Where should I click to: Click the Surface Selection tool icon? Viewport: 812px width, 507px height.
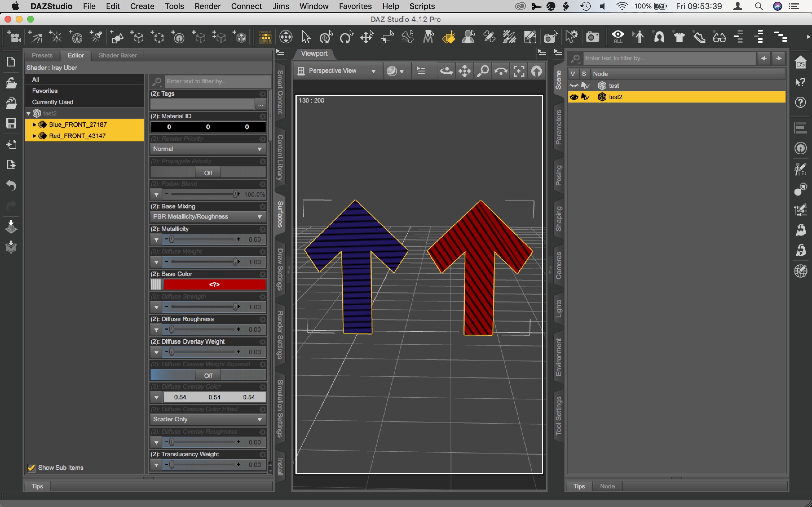(x=448, y=37)
